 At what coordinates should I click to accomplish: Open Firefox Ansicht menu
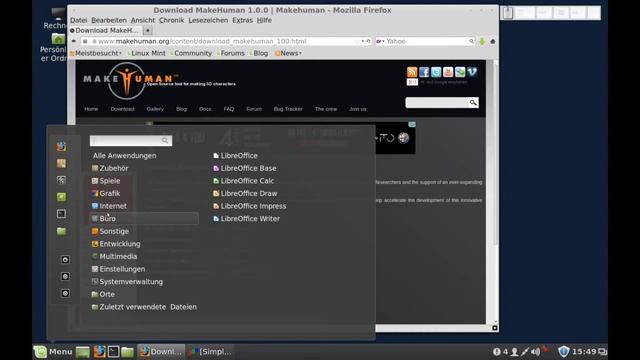143,20
